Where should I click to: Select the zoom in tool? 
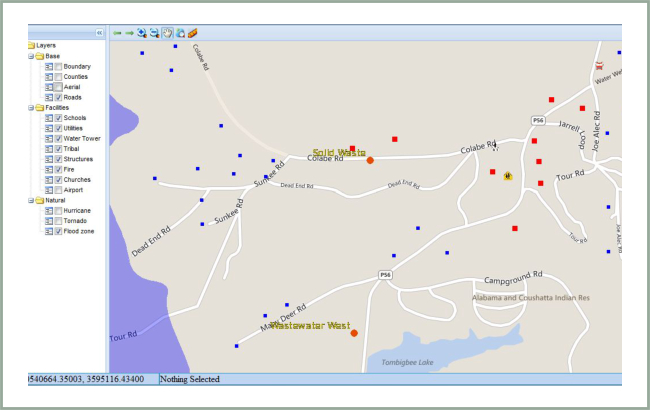coord(142,33)
